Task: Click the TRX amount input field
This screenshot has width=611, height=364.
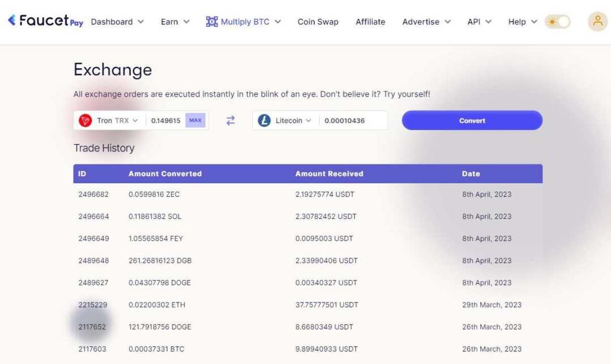Action: point(167,120)
